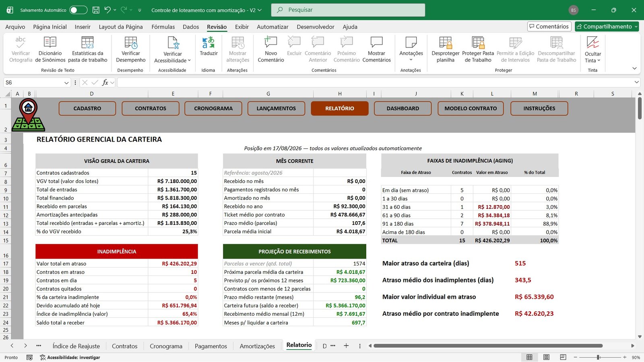
Task: Click the INSTRUÇÕES navigation button
Action: point(539,108)
